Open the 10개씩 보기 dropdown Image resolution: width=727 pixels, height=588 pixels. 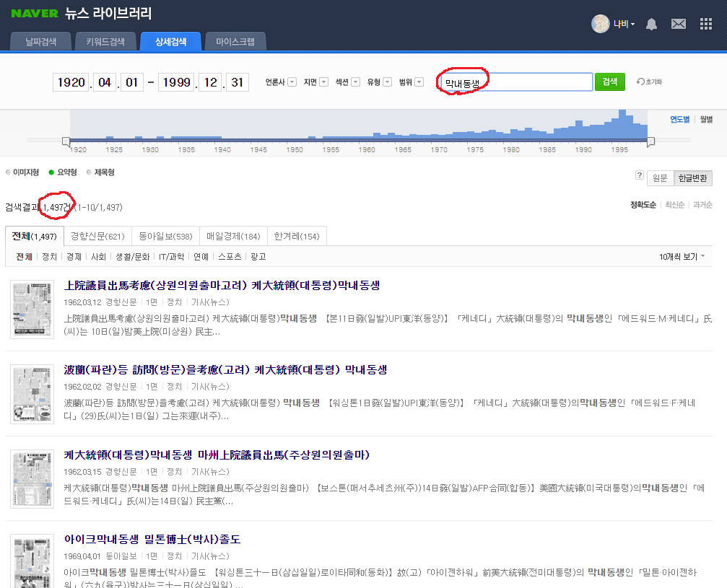click(x=682, y=257)
